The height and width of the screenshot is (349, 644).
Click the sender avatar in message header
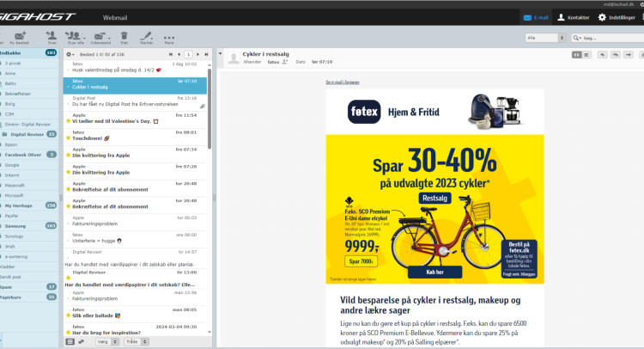pos(234,58)
